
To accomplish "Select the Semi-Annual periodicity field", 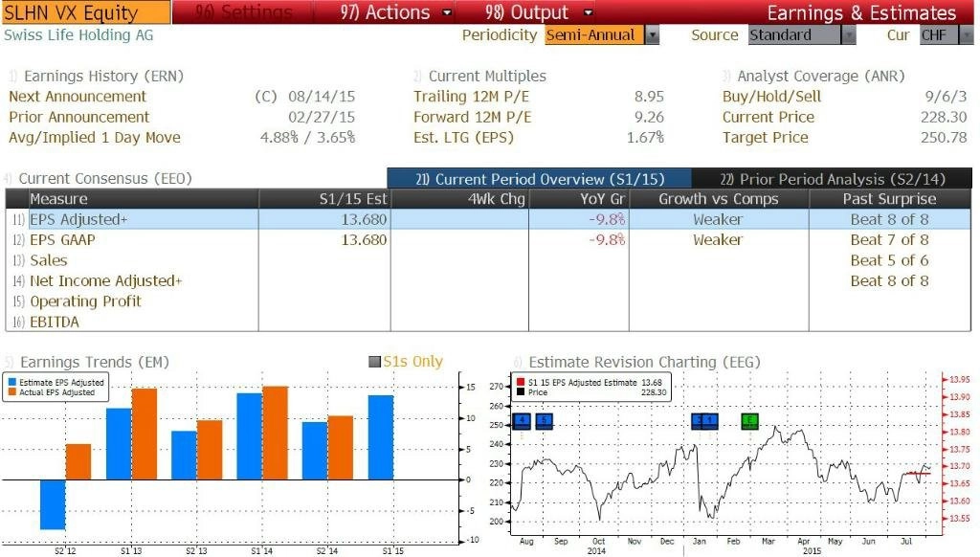I will [x=593, y=35].
